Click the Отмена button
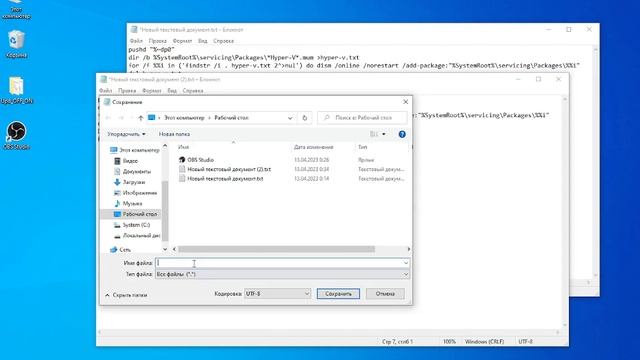Viewport: 640px width, 360px height. 385,293
